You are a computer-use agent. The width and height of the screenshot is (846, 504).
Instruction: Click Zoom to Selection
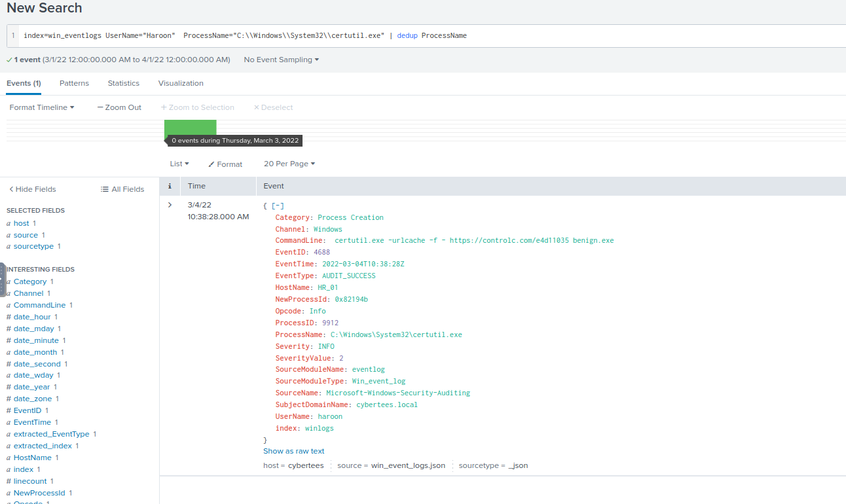point(198,107)
